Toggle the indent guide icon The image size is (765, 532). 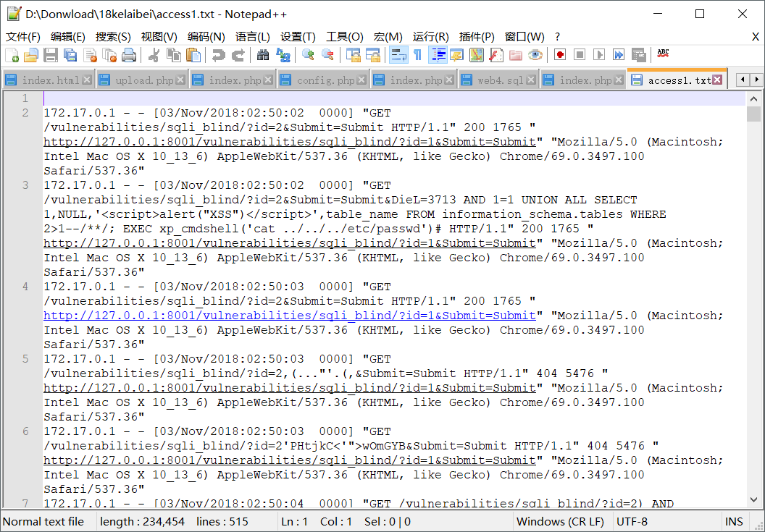click(x=438, y=55)
